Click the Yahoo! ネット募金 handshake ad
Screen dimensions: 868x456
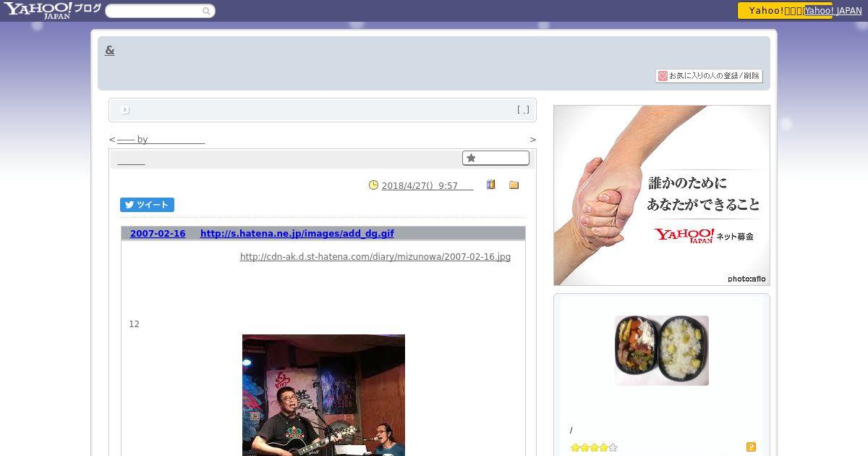(662, 195)
